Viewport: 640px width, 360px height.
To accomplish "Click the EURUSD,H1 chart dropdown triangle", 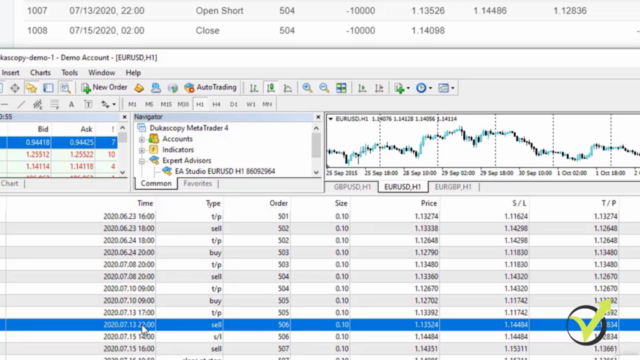I will click(331, 119).
